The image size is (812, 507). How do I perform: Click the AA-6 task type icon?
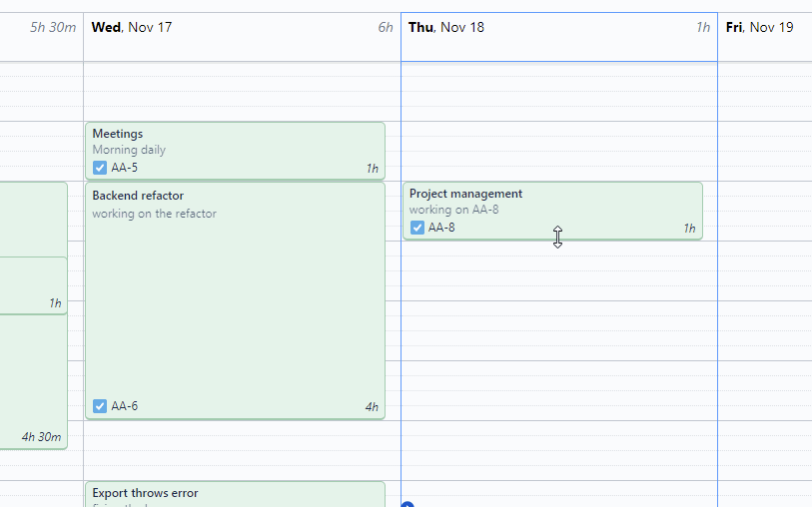100,406
